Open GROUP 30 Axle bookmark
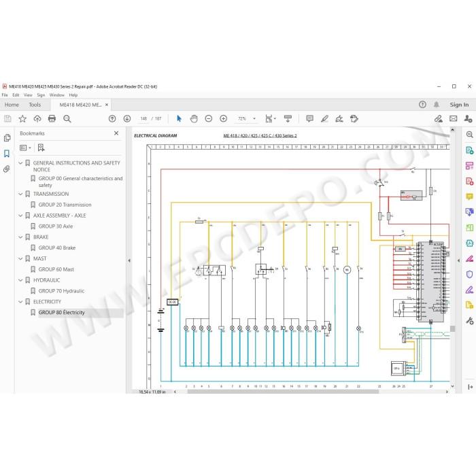 pos(56,226)
